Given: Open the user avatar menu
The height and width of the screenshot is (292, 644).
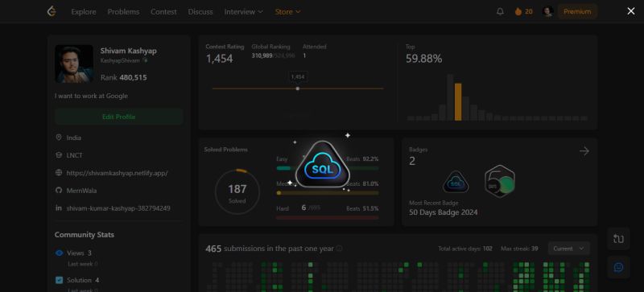Looking at the screenshot, I should (547, 11).
